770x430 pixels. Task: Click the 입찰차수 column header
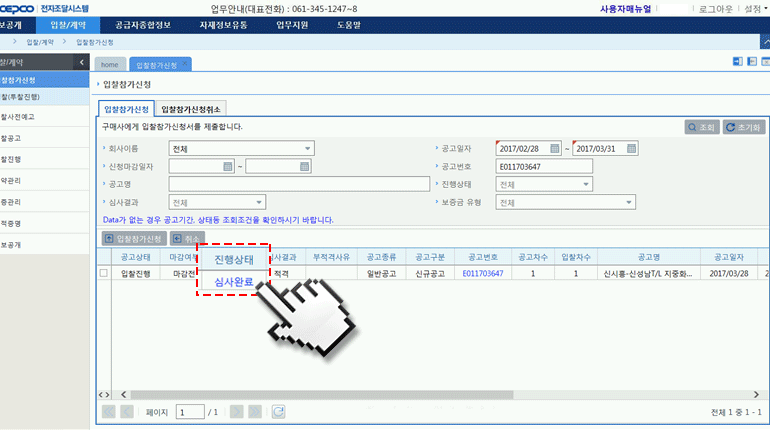coord(576,257)
